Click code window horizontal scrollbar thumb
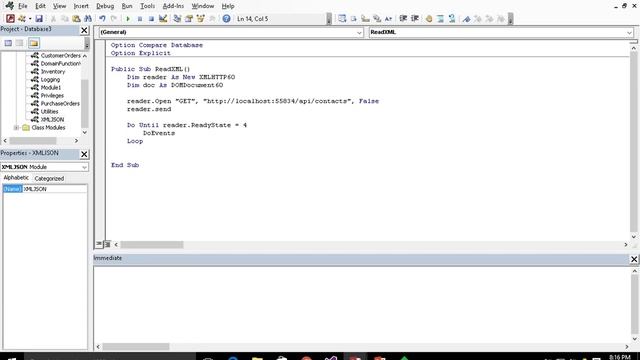The width and height of the screenshot is (640, 360). pos(151,244)
